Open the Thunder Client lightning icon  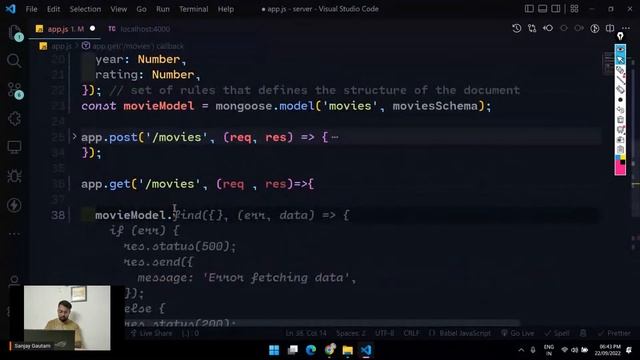pyautogui.click(x=14, y=205)
